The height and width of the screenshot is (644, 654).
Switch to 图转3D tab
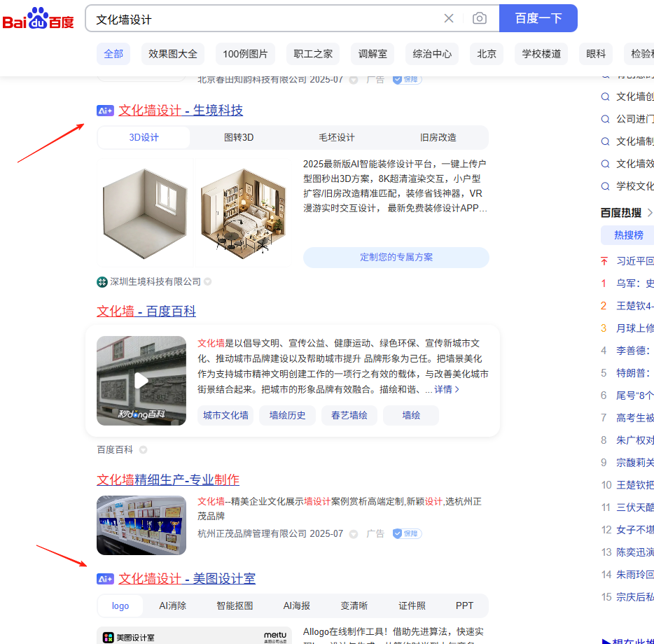coord(239,138)
